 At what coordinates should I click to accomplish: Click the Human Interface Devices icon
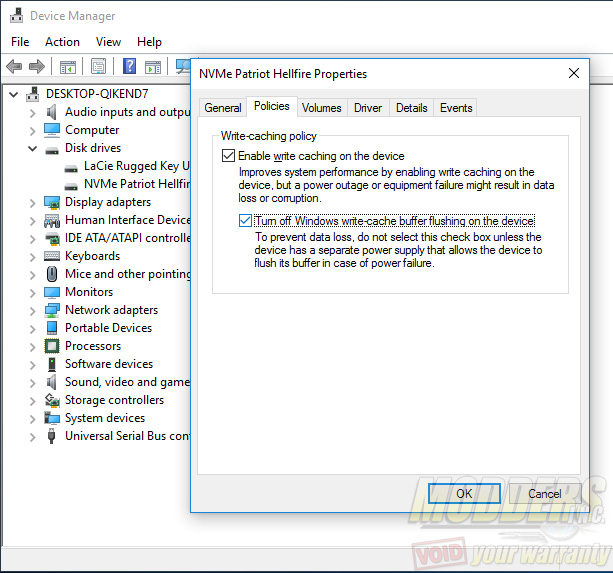click(52, 220)
